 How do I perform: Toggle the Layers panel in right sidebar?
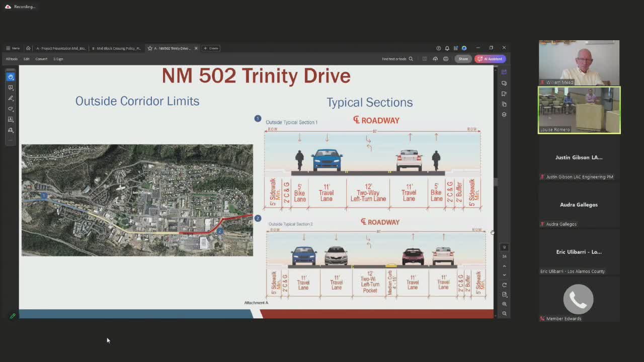pyautogui.click(x=504, y=115)
